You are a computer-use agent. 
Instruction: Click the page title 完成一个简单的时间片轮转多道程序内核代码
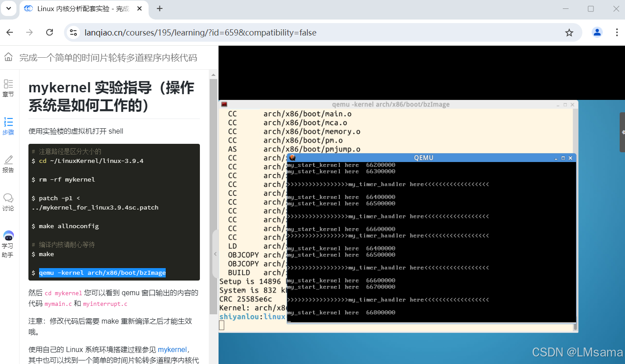108,58
